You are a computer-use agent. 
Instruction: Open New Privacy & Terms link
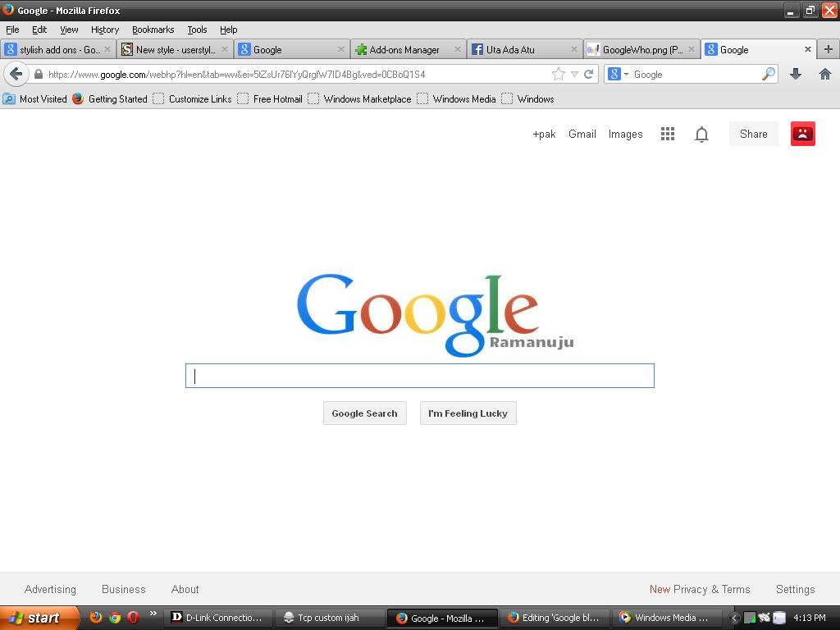click(x=700, y=589)
